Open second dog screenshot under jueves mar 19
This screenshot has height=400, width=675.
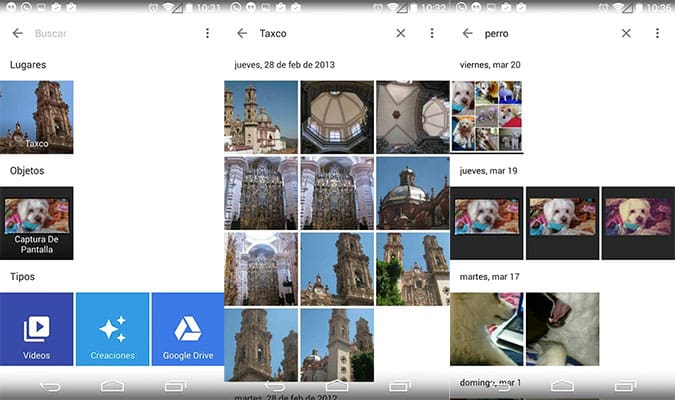pos(563,223)
